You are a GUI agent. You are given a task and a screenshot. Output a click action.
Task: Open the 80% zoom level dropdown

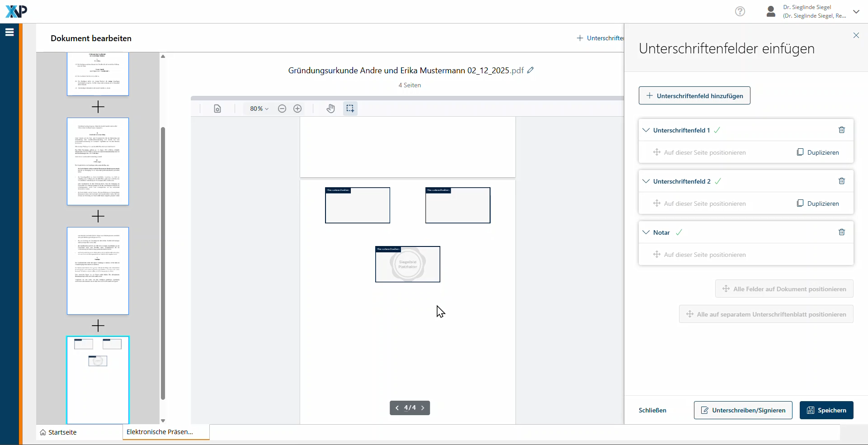pos(259,109)
